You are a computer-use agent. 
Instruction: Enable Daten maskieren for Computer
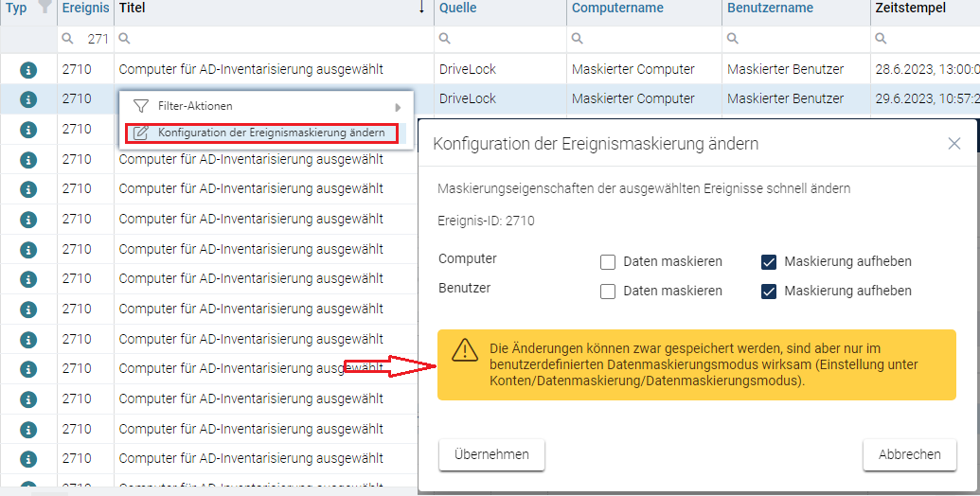[x=608, y=262]
